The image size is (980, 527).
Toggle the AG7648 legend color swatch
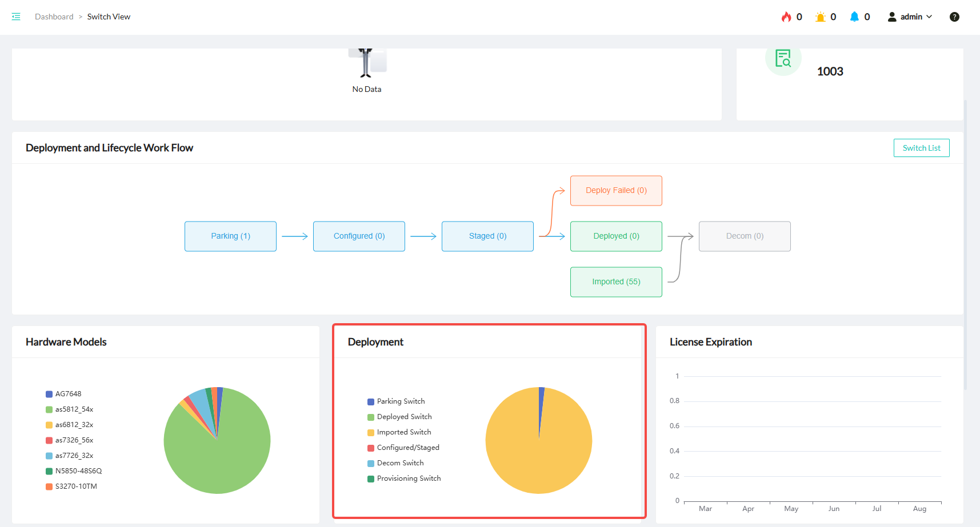tap(49, 394)
